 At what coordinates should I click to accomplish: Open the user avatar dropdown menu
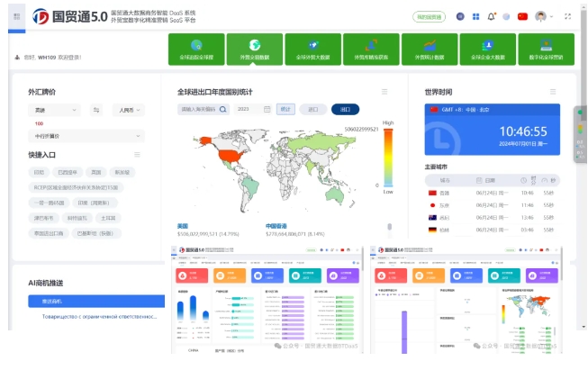[x=544, y=16]
